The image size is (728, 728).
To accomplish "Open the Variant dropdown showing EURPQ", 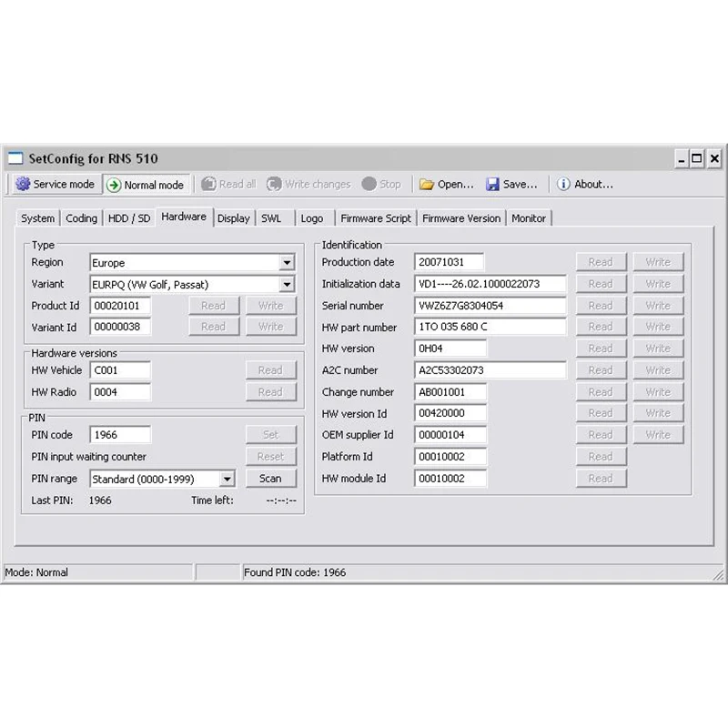I will coord(287,284).
